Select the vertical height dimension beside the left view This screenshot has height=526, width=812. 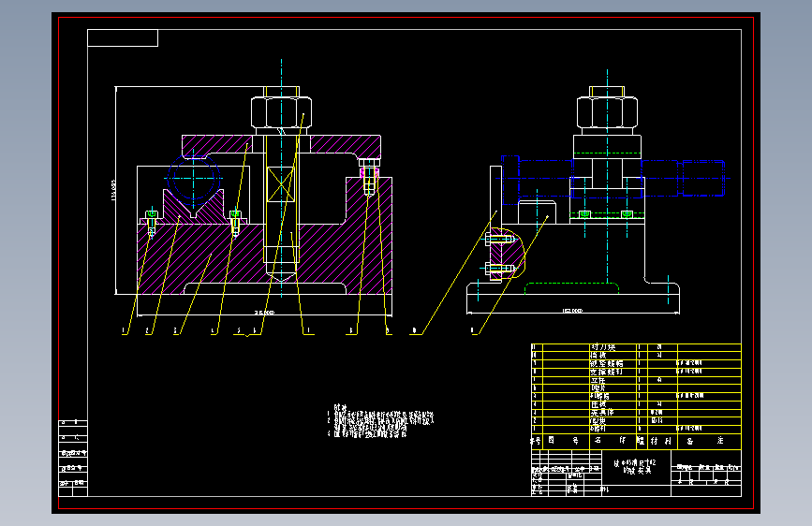click(x=113, y=191)
